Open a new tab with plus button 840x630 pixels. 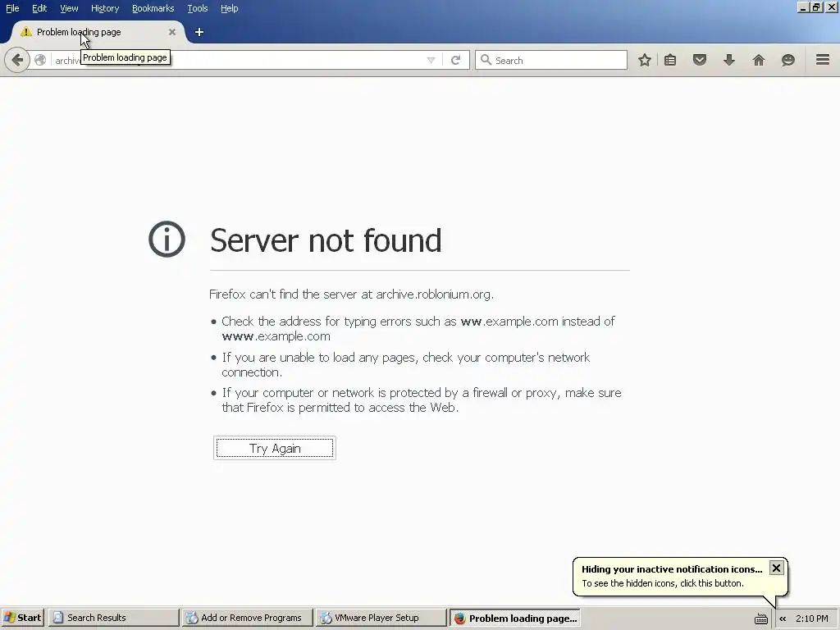pyautogui.click(x=199, y=32)
